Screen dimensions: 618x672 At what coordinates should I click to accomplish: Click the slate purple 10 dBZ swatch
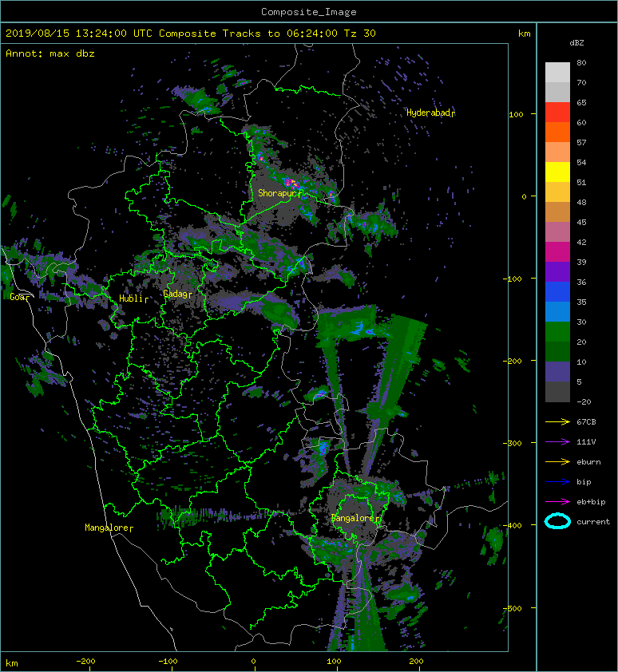(x=557, y=371)
